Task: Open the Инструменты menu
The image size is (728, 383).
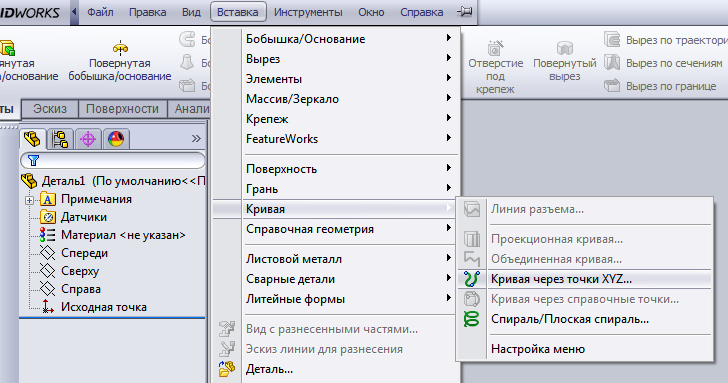Action: click(308, 12)
